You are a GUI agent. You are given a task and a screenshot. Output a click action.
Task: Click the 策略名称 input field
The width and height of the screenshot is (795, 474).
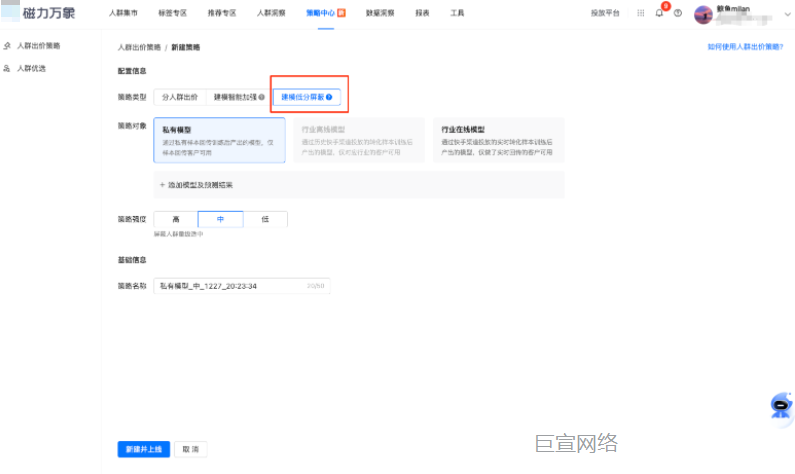[x=242, y=286]
